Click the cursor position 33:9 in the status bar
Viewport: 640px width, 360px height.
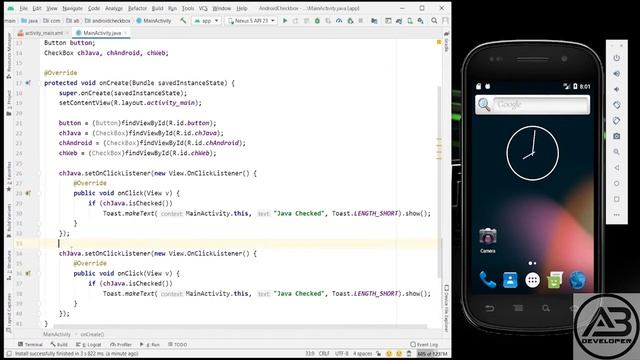pyautogui.click(x=310, y=353)
